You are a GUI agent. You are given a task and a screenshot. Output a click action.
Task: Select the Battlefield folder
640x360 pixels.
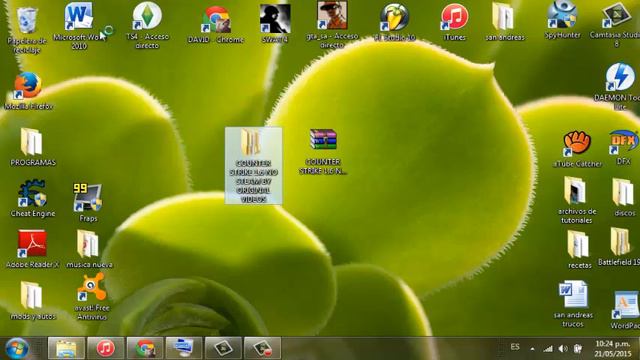[620, 242]
